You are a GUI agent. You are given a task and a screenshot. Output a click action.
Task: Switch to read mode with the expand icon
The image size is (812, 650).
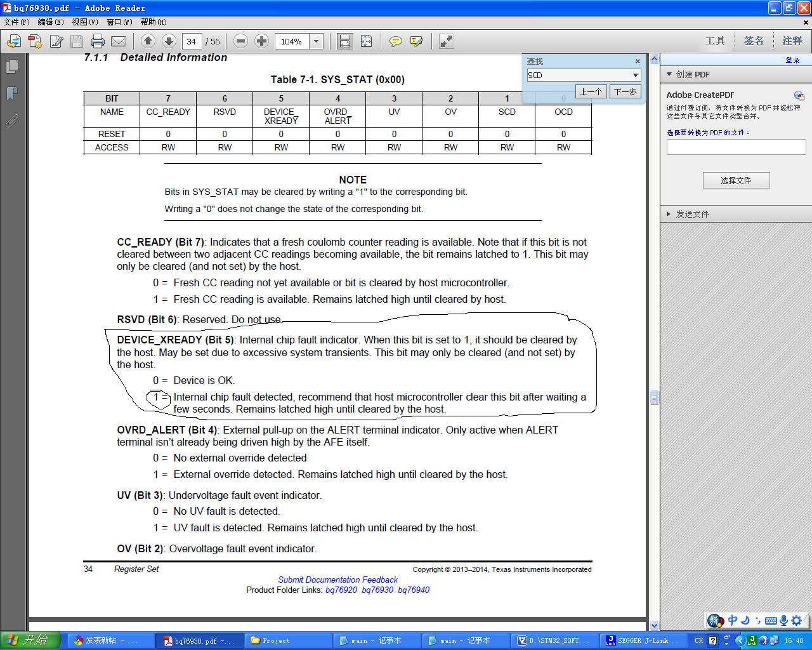(x=447, y=41)
